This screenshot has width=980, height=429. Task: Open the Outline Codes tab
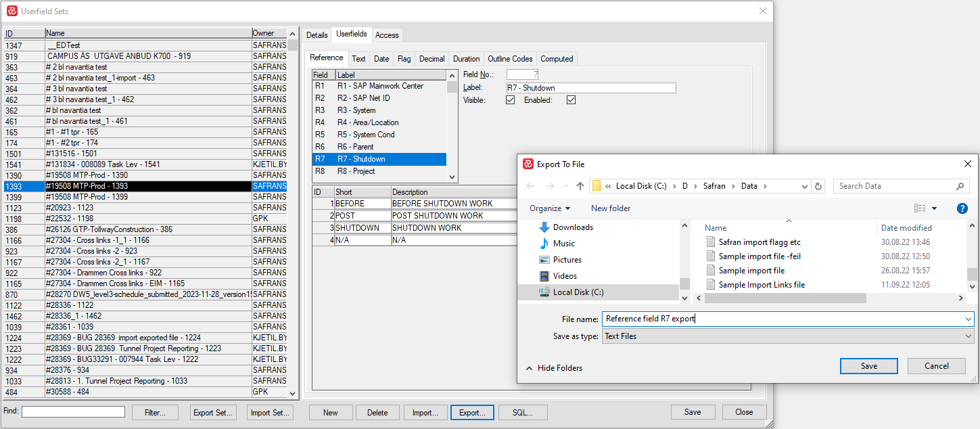[510, 59]
